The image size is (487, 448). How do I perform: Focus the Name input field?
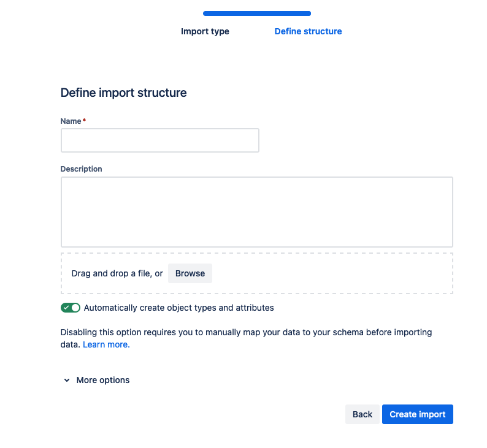(x=160, y=140)
